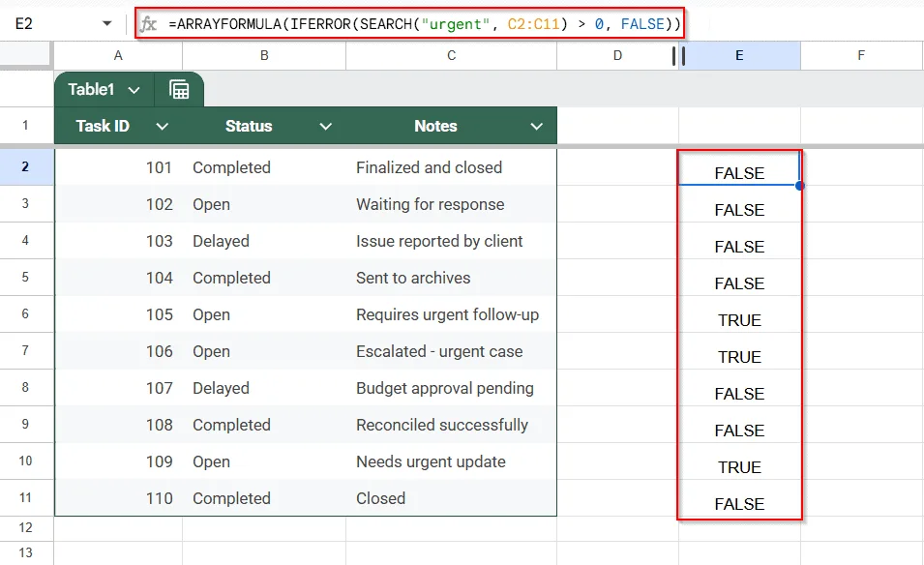Click Status cell for task 102
924x565 pixels.
tap(264, 204)
